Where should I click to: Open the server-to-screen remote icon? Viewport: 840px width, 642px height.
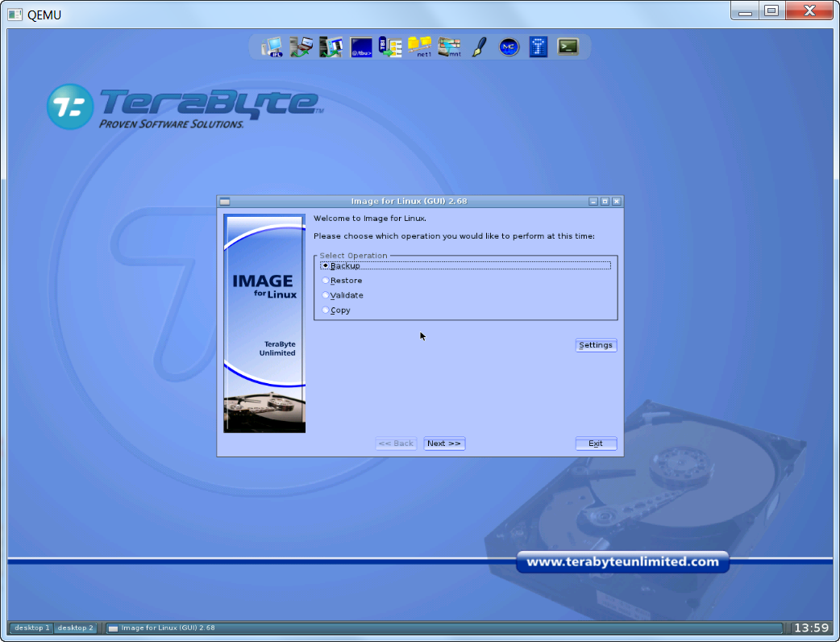pyautogui.click(x=331, y=47)
